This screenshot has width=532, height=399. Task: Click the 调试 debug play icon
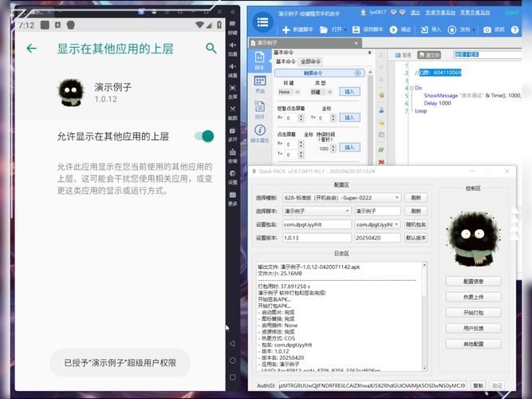coord(392,30)
